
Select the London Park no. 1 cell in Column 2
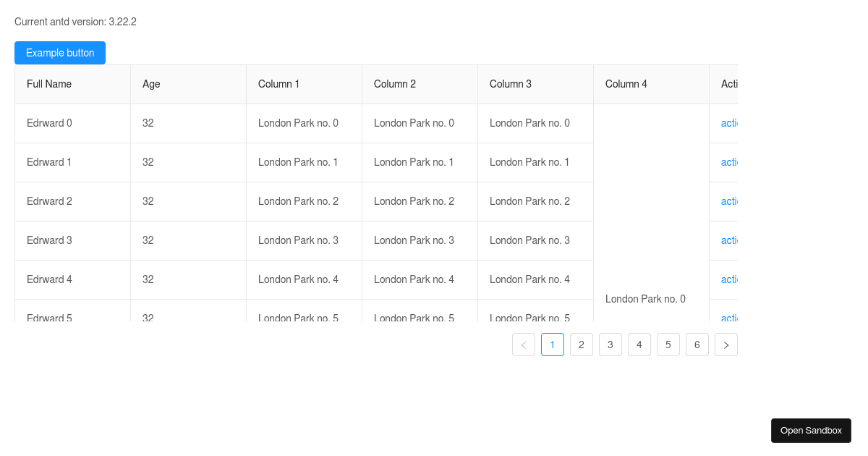pos(413,162)
